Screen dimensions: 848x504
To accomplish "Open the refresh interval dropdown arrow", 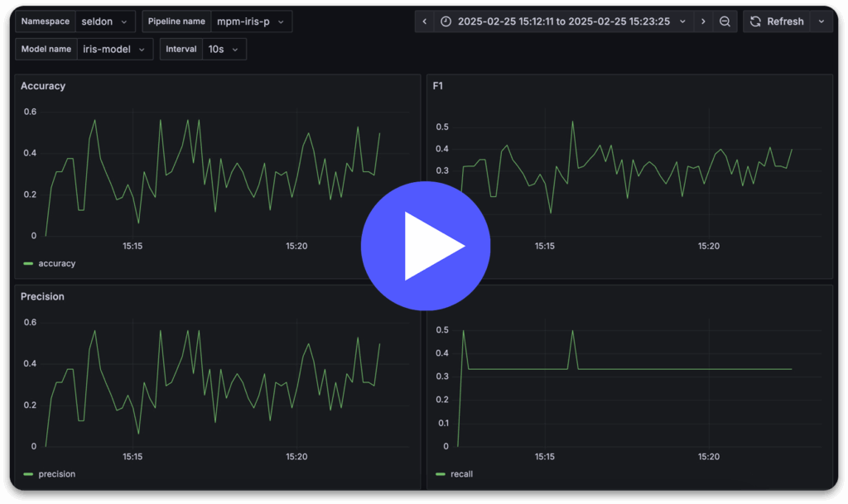I will (821, 22).
